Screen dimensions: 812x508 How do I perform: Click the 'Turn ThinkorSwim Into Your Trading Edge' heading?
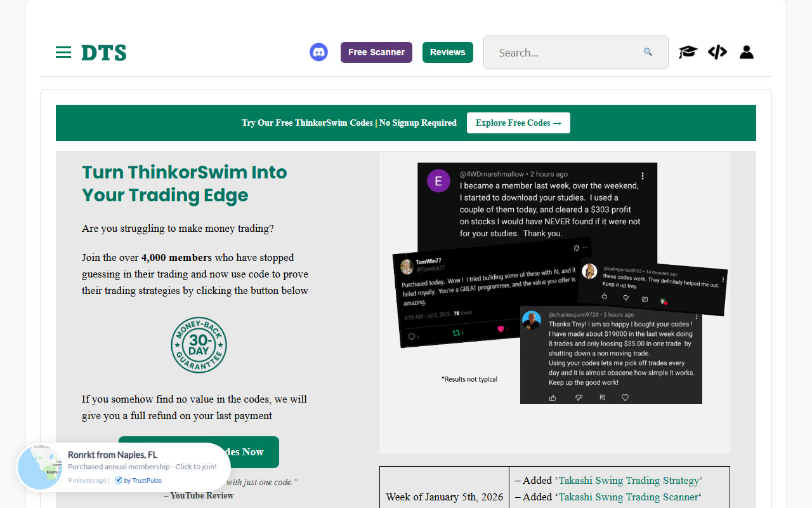(x=185, y=184)
